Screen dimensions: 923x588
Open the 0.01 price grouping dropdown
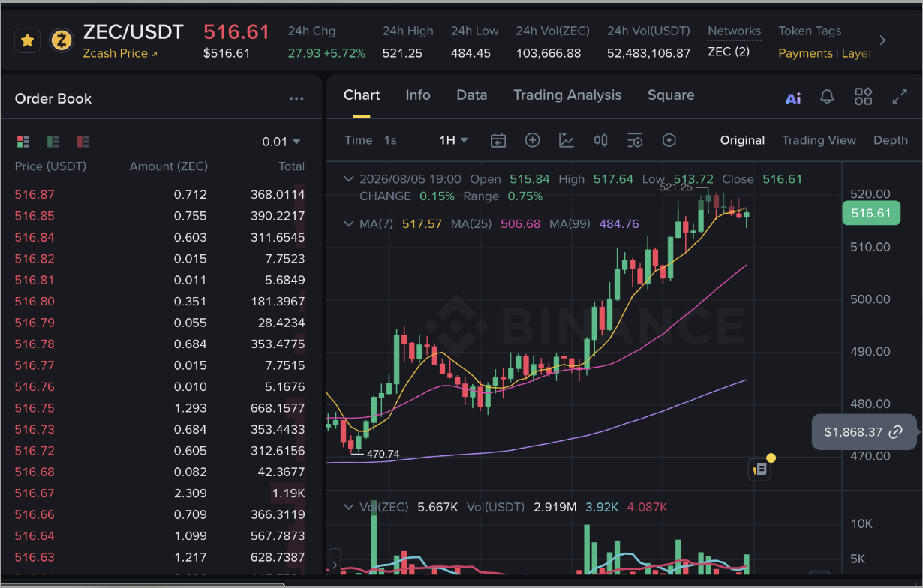[281, 142]
